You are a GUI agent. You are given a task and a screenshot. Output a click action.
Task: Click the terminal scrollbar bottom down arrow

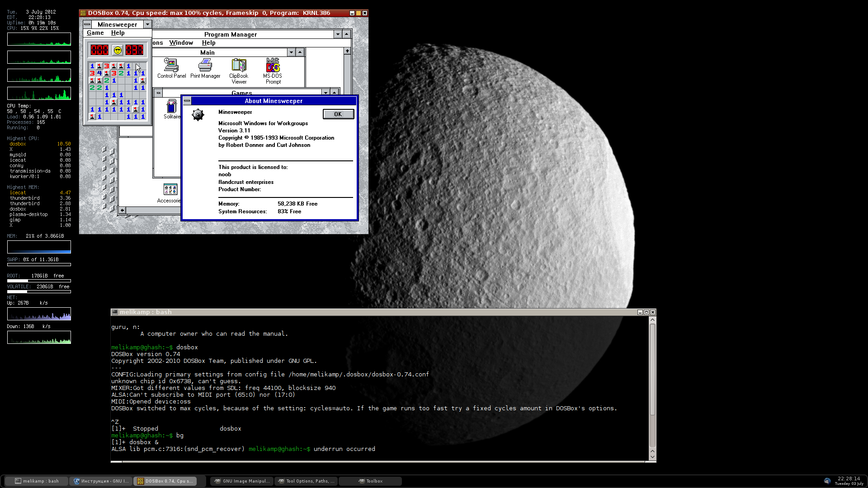(x=652, y=457)
